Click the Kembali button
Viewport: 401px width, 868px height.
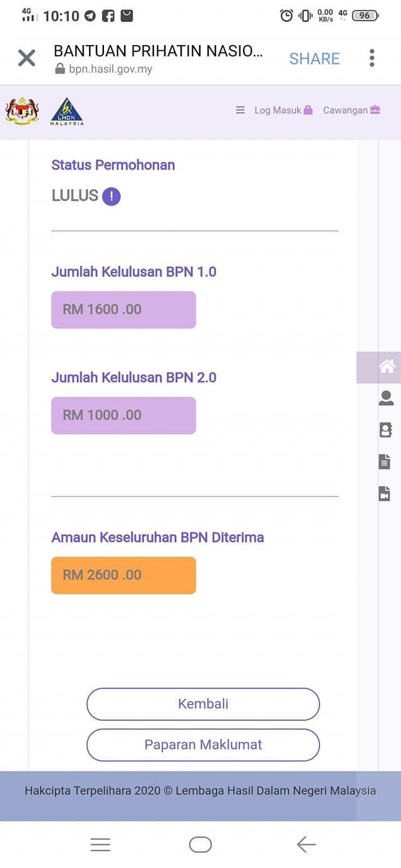pyautogui.click(x=203, y=704)
